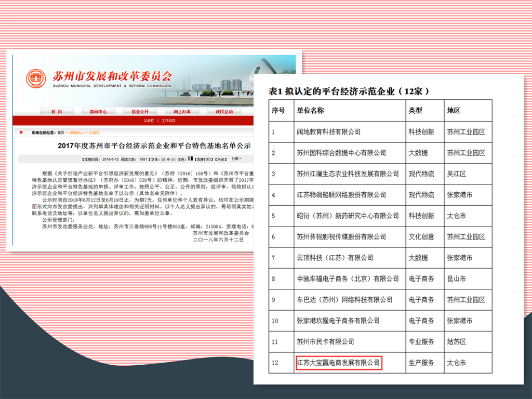The width and height of the screenshot is (532, 399).
Task: Click 张家港市 in the 江苏物润船联 row
Action: (x=460, y=195)
